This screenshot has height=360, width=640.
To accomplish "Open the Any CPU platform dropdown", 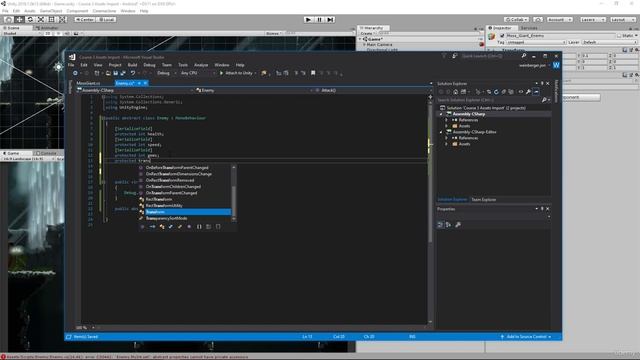I will tap(198, 73).
